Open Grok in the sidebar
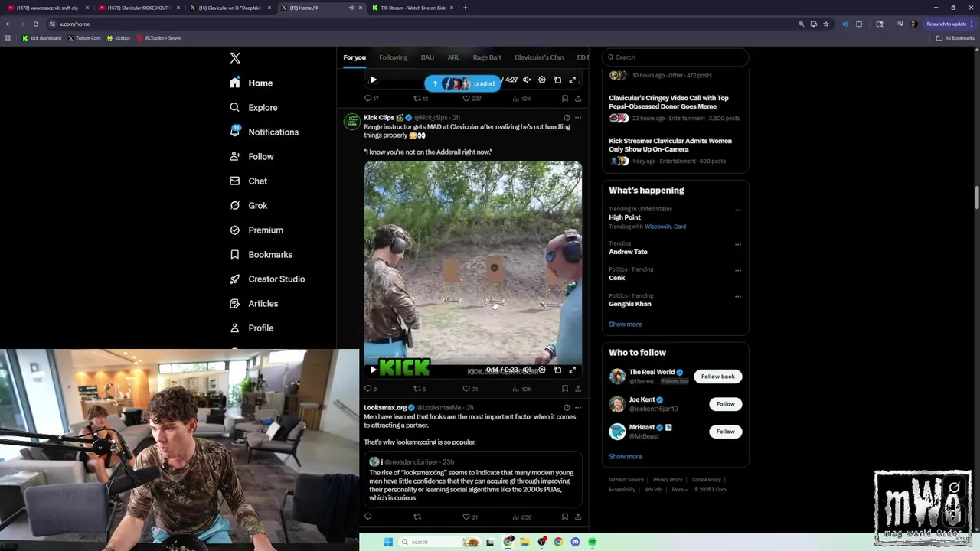Image resolution: width=980 pixels, height=551 pixels. click(249, 205)
